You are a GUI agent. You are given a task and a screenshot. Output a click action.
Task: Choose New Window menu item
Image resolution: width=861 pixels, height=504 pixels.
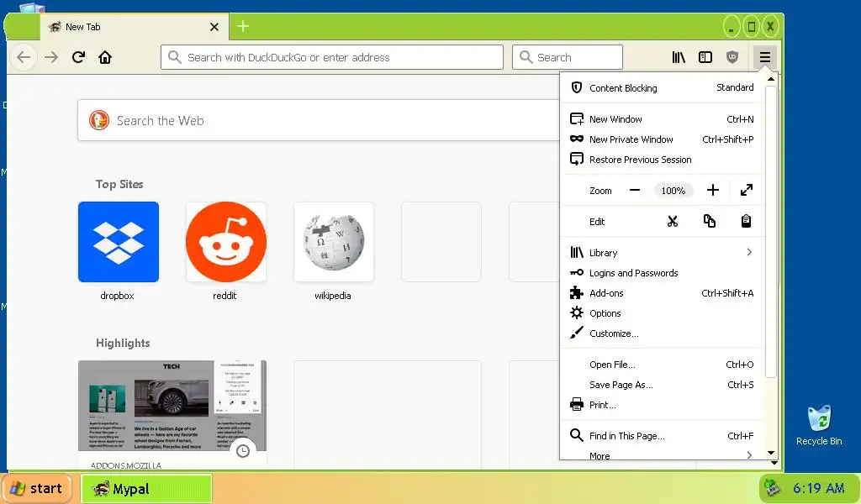pos(663,119)
